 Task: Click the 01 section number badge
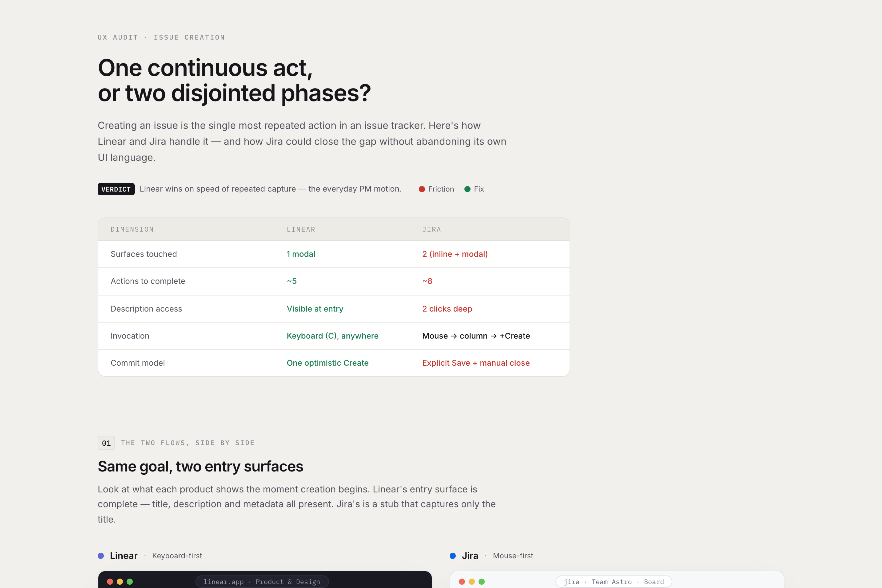(106, 443)
